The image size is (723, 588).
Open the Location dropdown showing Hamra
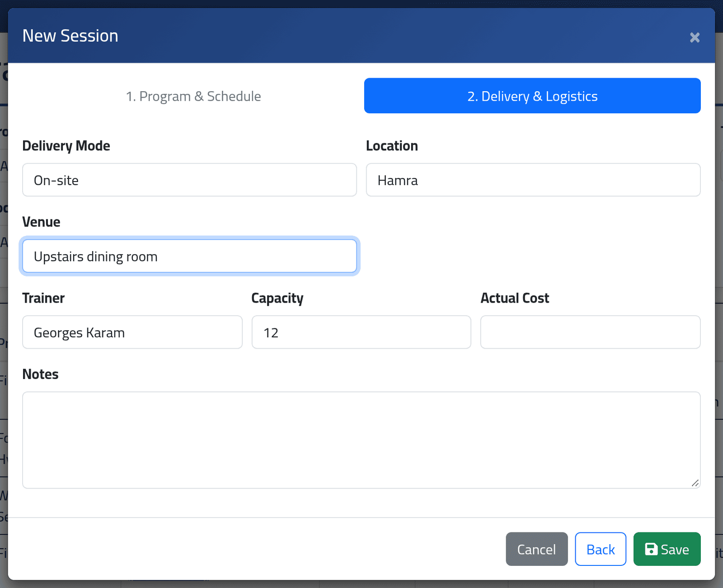533,180
